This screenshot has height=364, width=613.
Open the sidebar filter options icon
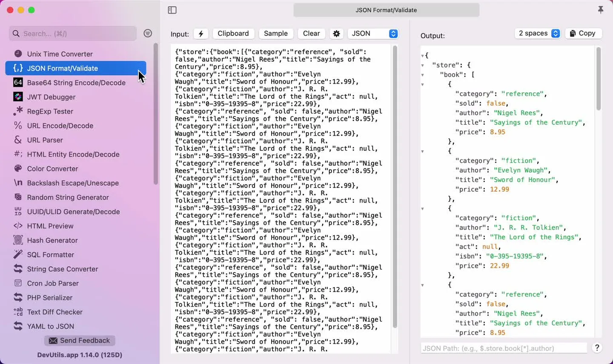[x=148, y=33]
